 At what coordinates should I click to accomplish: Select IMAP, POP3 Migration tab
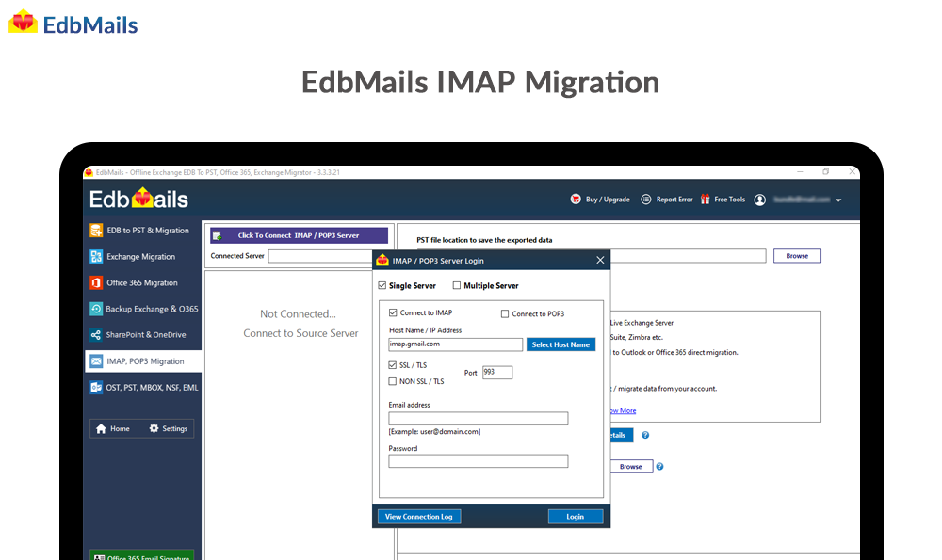tap(143, 361)
